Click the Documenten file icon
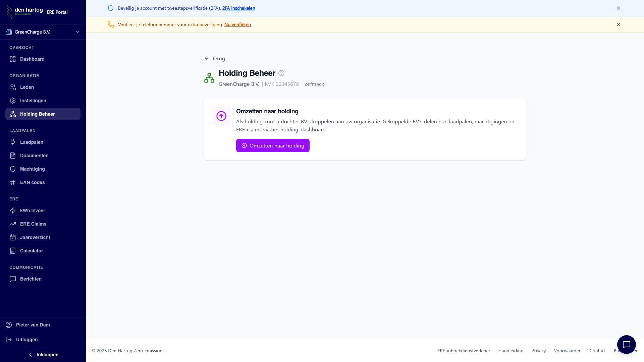Screen dimensions: 644x362 [13, 156]
